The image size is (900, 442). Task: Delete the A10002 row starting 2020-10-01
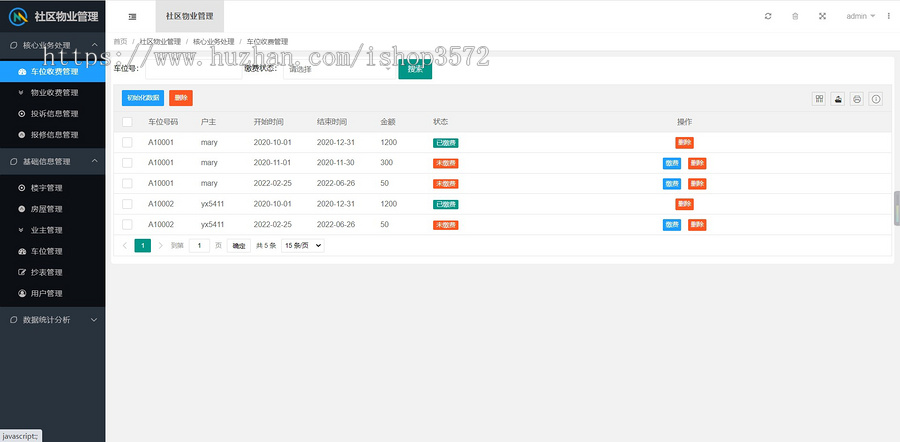click(x=684, y=204)
